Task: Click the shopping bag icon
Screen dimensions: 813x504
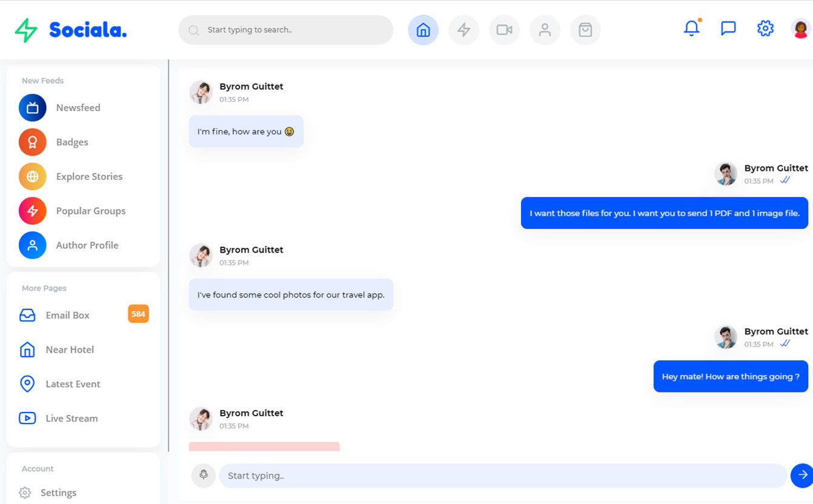Action: click(x=585, y=30)
